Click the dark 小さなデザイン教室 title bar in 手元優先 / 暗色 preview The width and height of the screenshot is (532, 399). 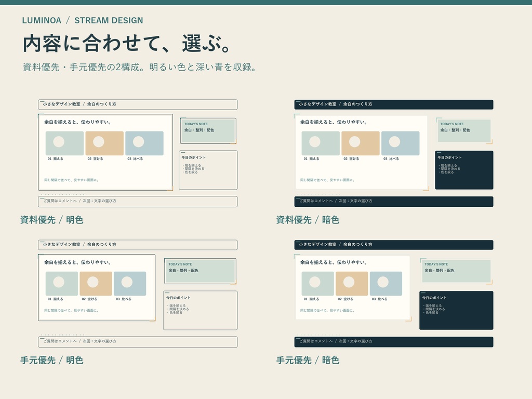(x=394, y=245)
